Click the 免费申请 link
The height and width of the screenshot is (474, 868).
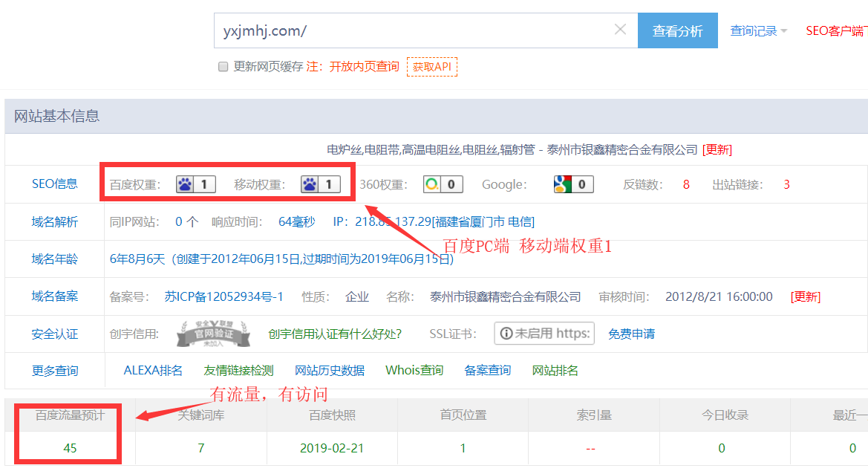631,334
